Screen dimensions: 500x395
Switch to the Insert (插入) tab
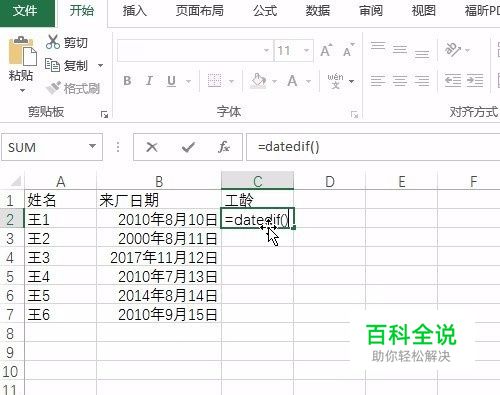point(135,11)
